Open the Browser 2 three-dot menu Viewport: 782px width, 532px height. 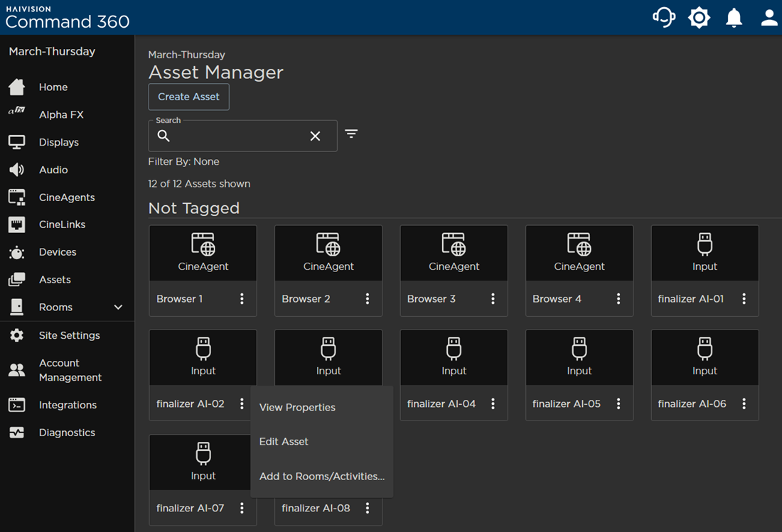click(x=368, y=298)
